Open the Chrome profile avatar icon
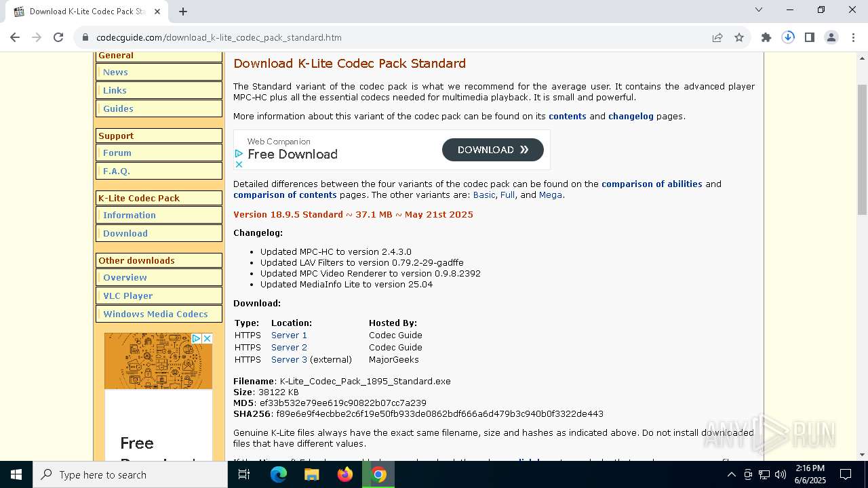Screen dimensions: 868x488 pos(831,37)
